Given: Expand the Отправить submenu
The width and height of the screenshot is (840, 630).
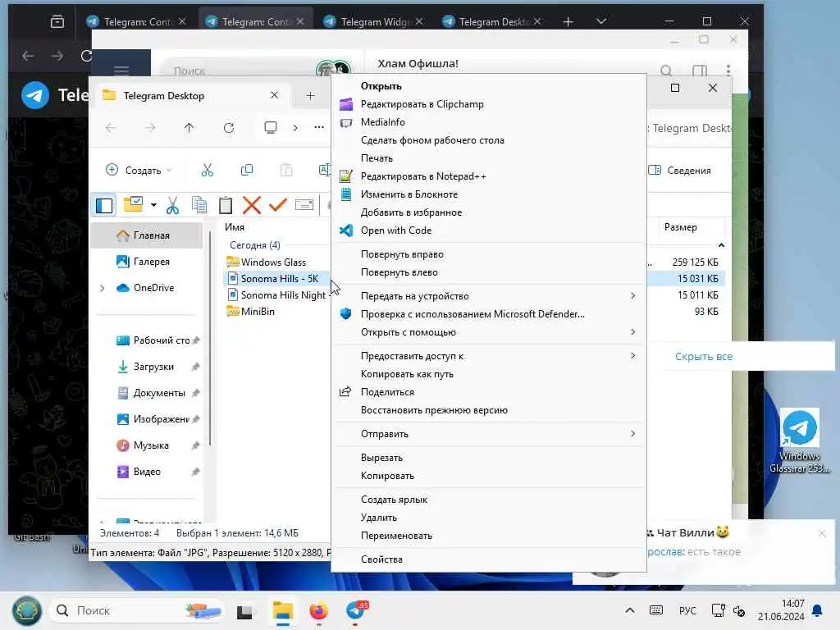Looking at the screenshot, I should pyautogui.click(x=489, y=434).
